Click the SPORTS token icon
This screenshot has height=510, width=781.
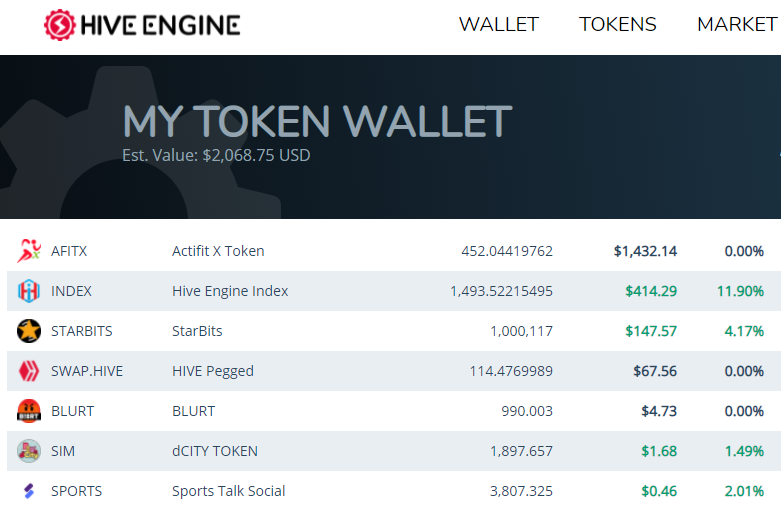point(29,491)
